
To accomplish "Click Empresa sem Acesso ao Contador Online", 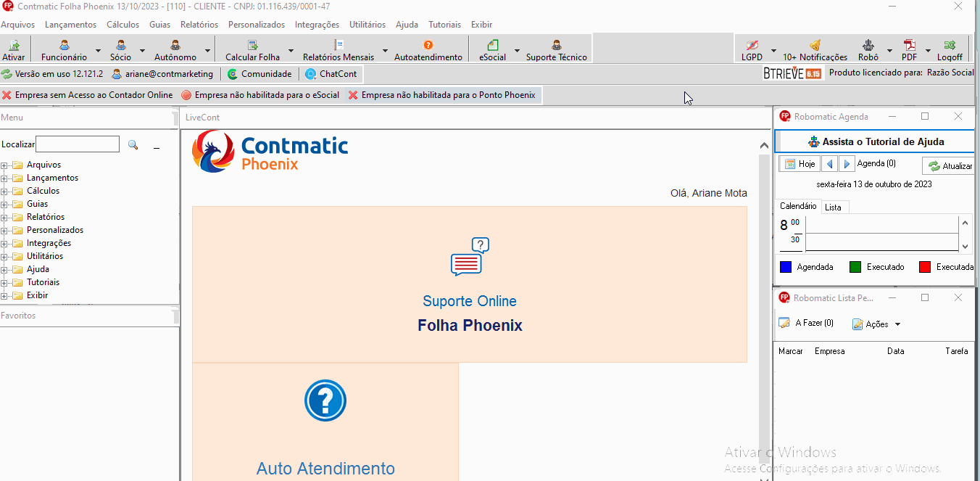I will [88, 95].
